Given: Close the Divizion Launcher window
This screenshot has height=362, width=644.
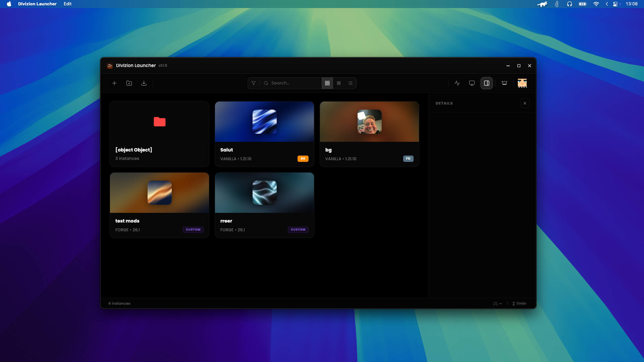Looking at the screenshot, I should tap(530, 66).
